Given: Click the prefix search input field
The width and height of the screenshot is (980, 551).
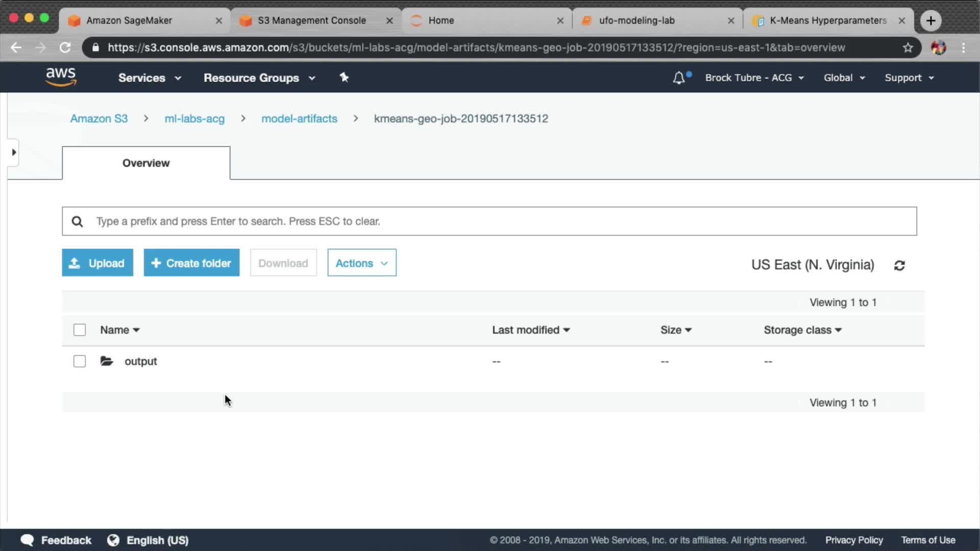Looking at the screenshot, I should pyautogui.click(x=489, y=221).
